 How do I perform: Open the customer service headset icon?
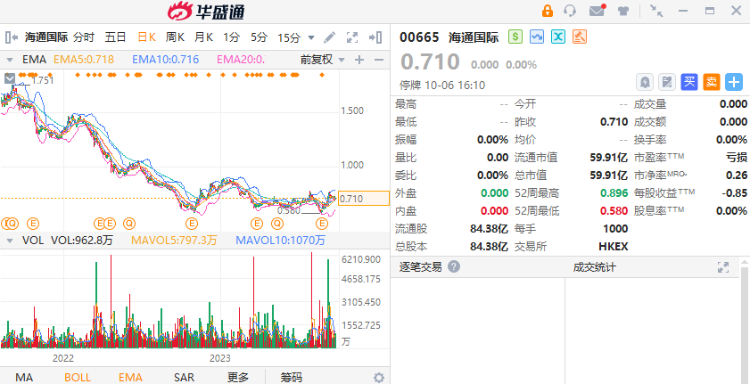570,11
